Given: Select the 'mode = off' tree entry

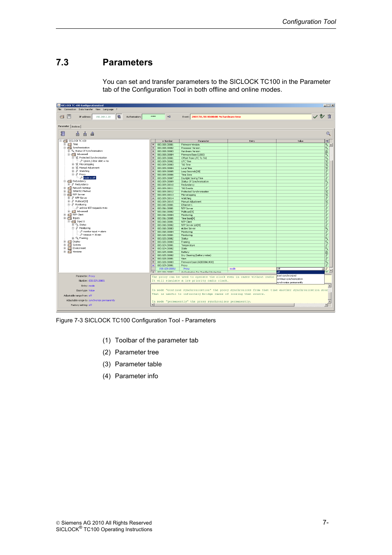Looking at the screenshot, I should click(90, 178).
